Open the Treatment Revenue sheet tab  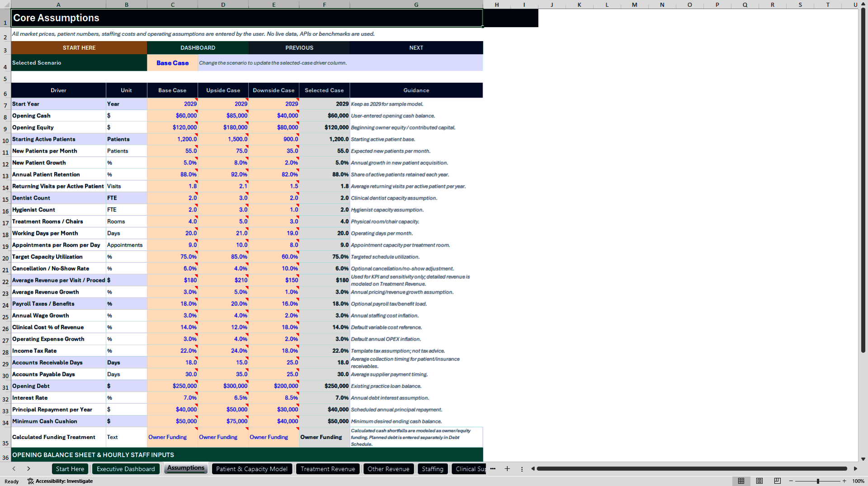[x=328, y=469]
